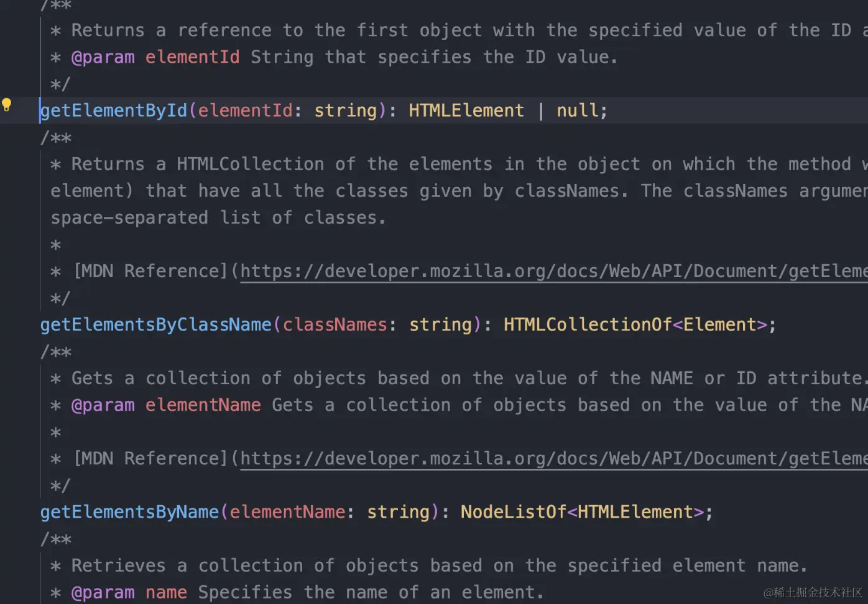Click the getElementsByClassName method name
Viewport: 868px width, 604px height.
click(x=156, y=324)
